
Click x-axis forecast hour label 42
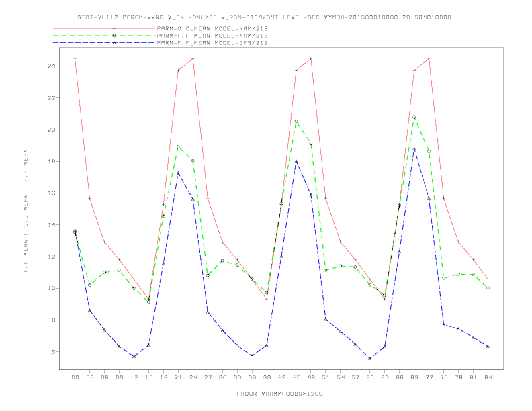coord(281,377)
